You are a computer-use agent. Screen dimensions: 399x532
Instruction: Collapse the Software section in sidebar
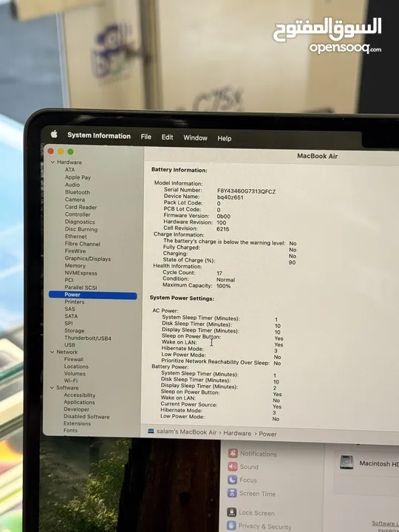(x=52, y=387)
